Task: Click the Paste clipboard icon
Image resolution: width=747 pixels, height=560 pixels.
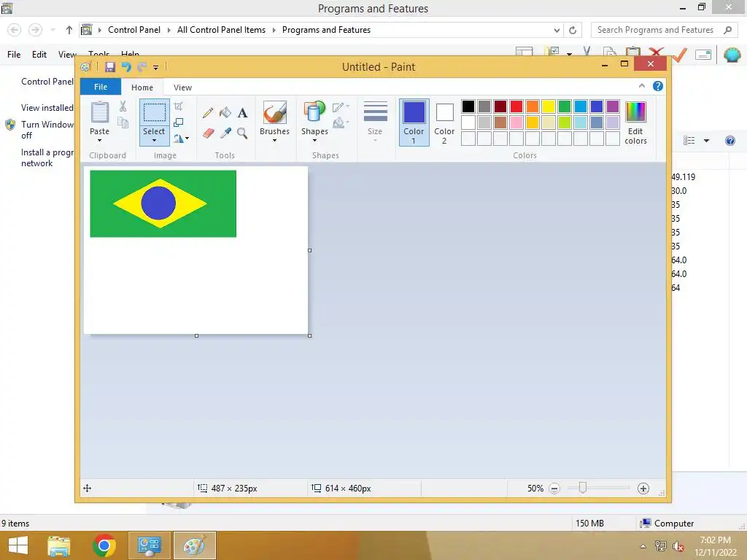Action: [99, 112]
